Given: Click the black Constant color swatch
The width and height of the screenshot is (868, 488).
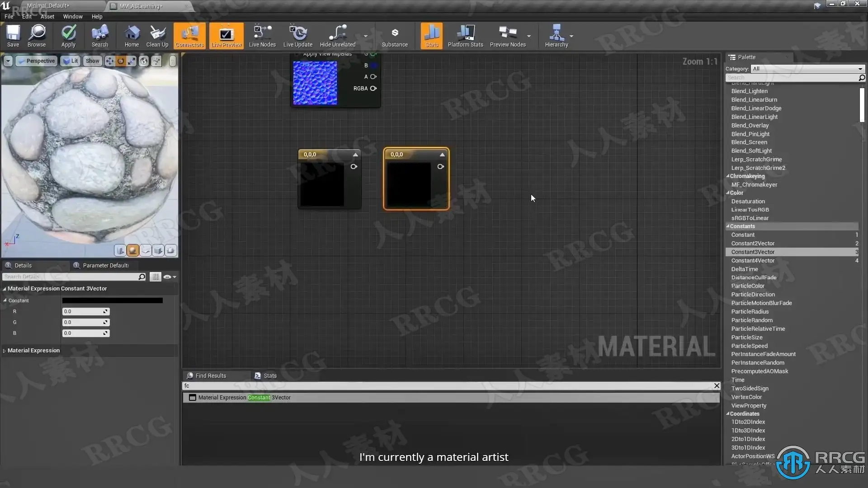Looking at the screenshot, I should [112, 300].
